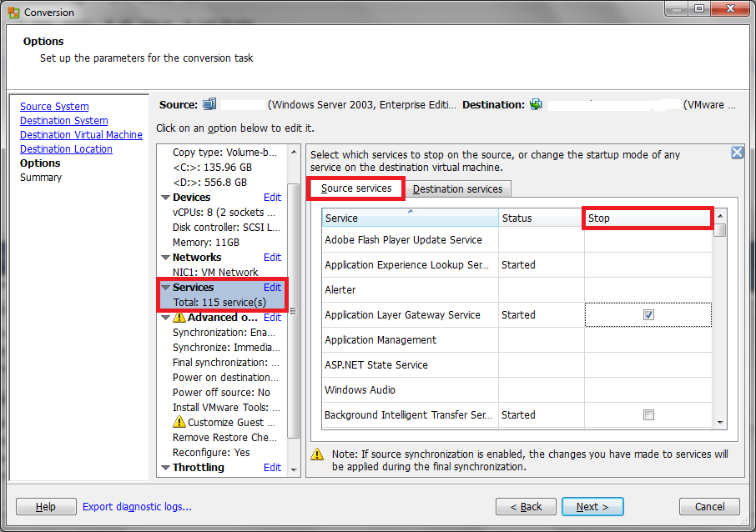Click Edit next to Networks
Screen dimensions: 756x532
pos(272,258)
